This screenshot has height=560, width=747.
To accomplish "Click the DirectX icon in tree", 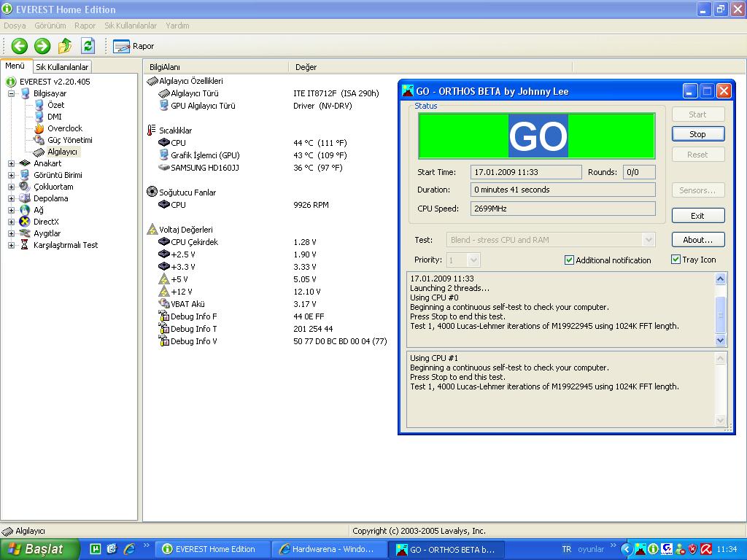I will point(25,222).
